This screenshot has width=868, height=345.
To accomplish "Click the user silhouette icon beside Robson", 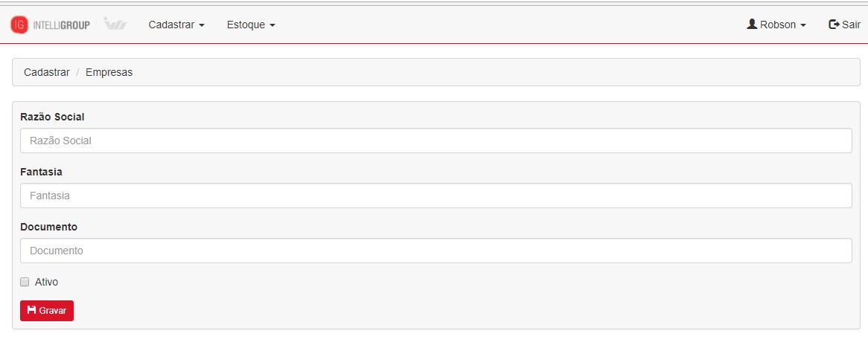I will (752, 25).
